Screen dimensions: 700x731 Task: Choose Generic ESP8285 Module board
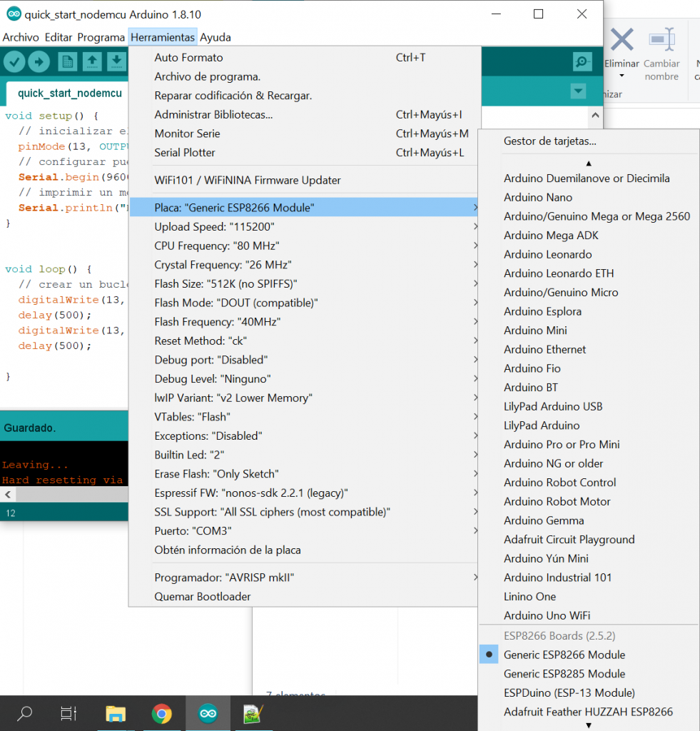pos(564,674)
